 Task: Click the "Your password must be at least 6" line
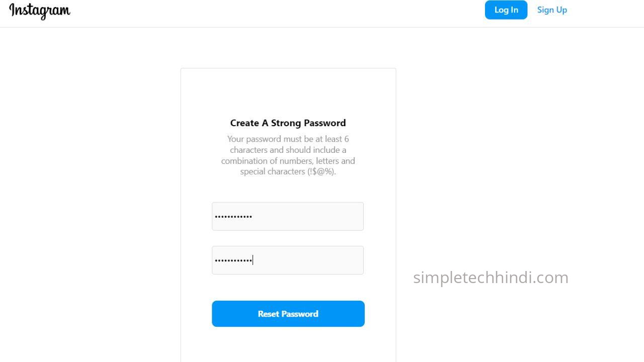coord(288,139)
